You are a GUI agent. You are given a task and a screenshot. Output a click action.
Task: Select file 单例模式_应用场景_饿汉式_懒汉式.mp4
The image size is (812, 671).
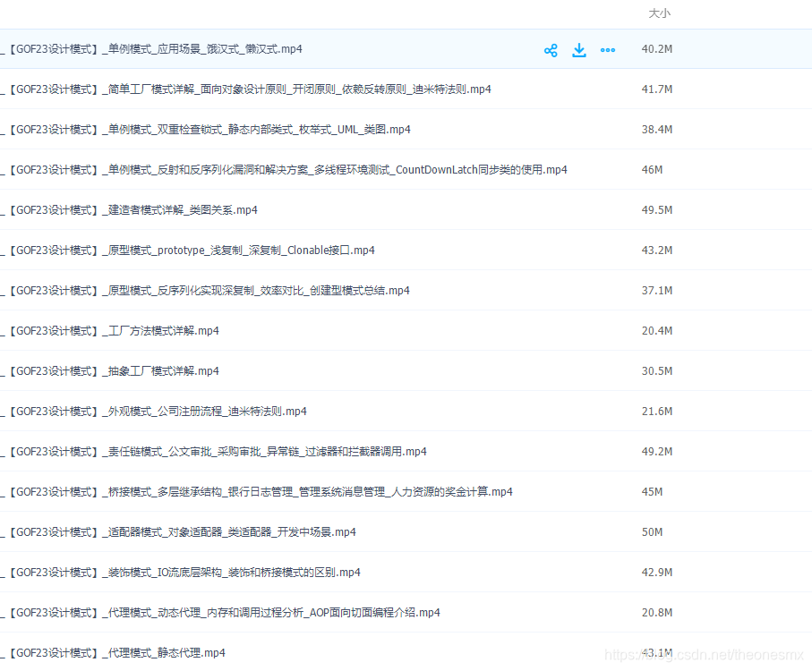(151, 49)
